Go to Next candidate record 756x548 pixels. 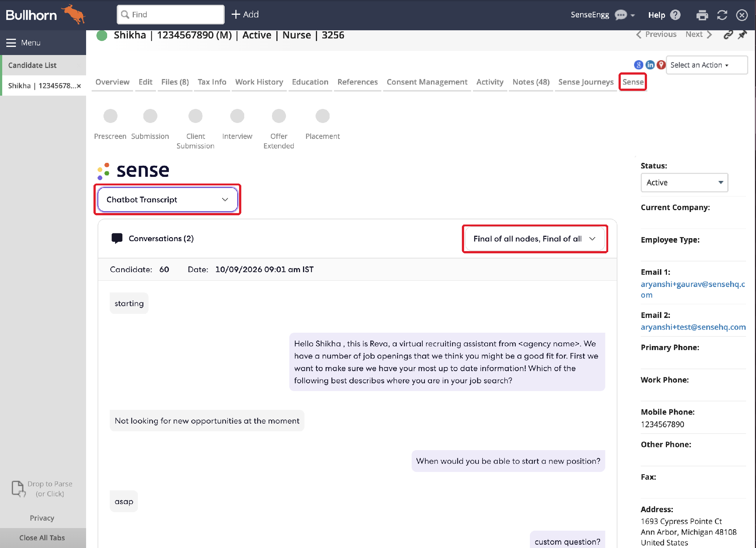click(699, 34)
